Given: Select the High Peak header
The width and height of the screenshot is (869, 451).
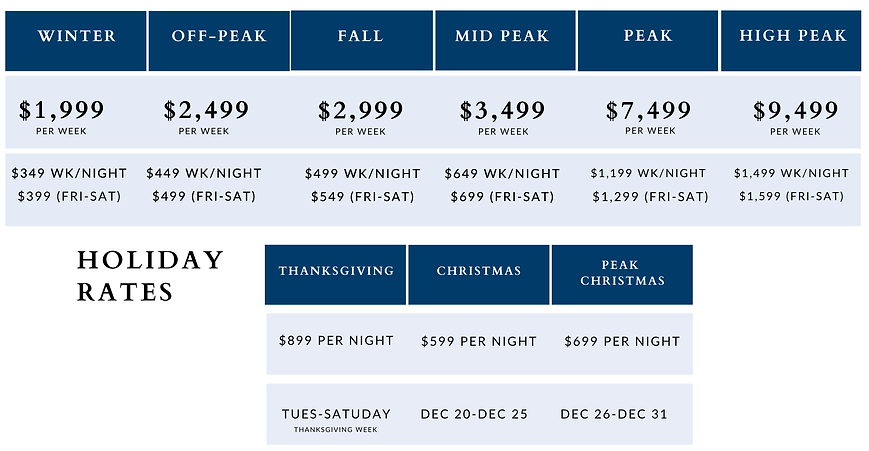Looking at the screenshot, I should point(793,36).
